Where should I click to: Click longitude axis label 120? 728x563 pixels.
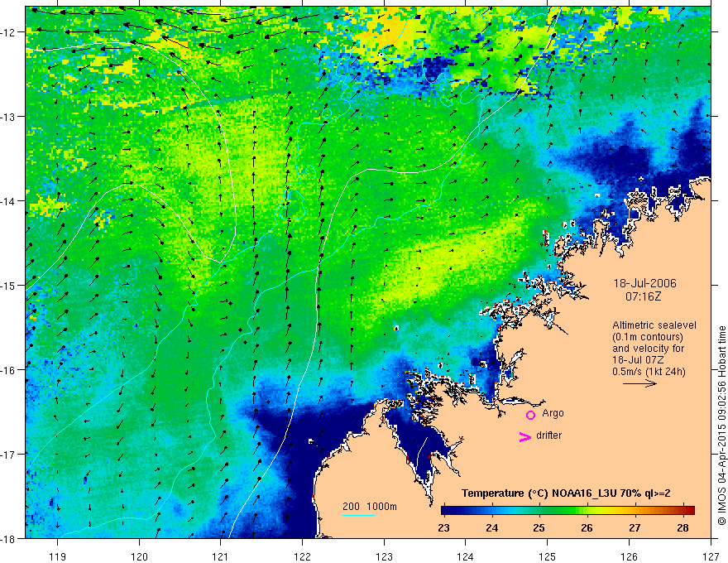coord(139,556)
